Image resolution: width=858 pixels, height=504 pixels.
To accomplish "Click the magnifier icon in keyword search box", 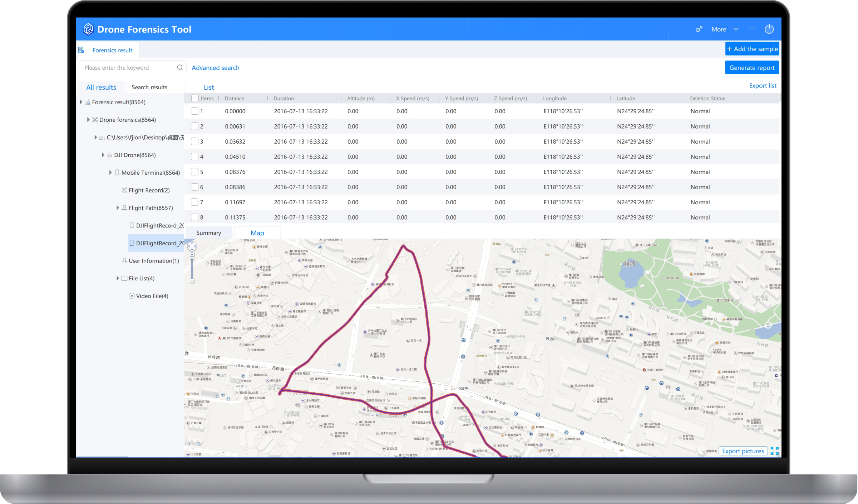I will pos(180,67).
